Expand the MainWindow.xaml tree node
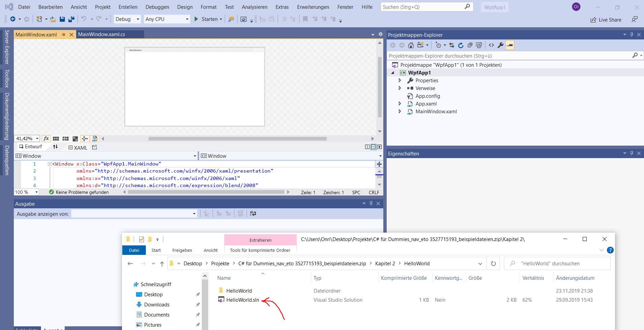 400,111
